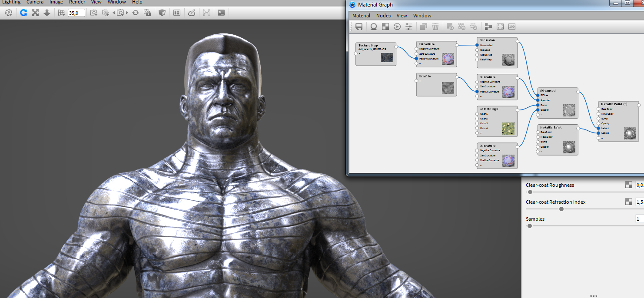Click the Camouflage node's Color 1 socket
The width and height of the screenshot is (644, 298).
click(477, 114)
